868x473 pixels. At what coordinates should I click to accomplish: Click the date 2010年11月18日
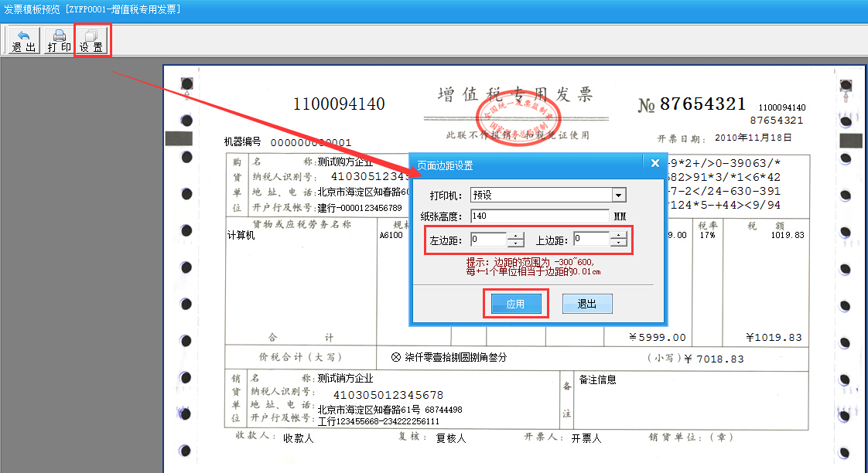[753, 138]
